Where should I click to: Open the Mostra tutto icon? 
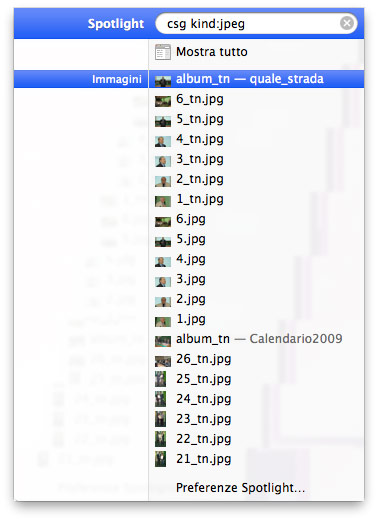coord(163,52)
